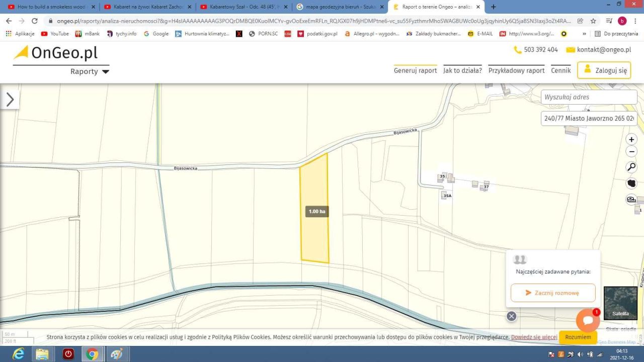
Task: Dismiss the chat popup with X icon
Action: [x=512, y=316]
